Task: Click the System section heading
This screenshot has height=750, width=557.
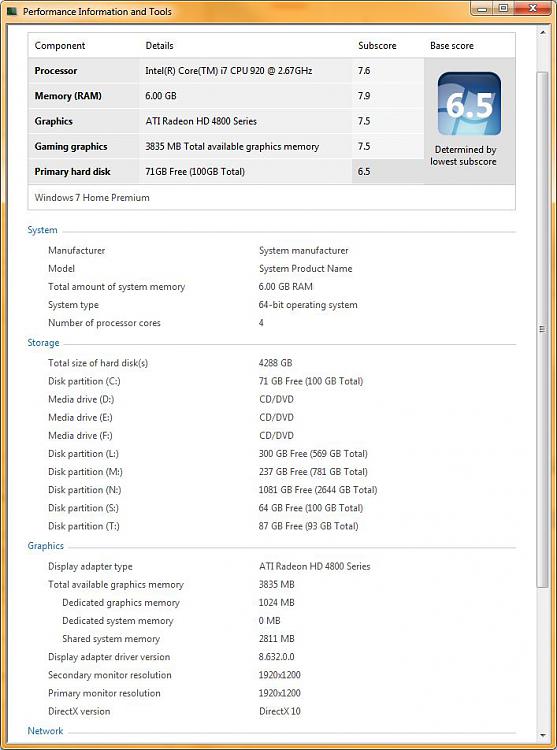Action: point(42,230)
